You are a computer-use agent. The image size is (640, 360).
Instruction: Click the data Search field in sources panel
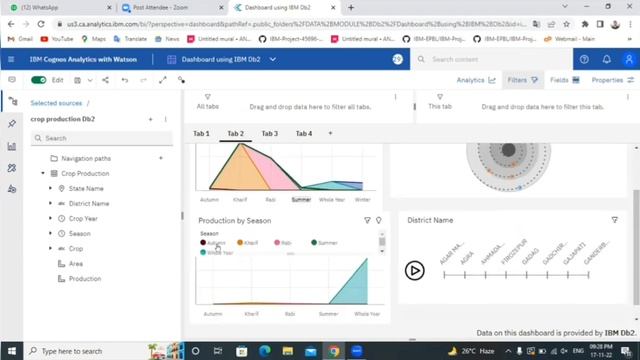(x=102, y=138)
